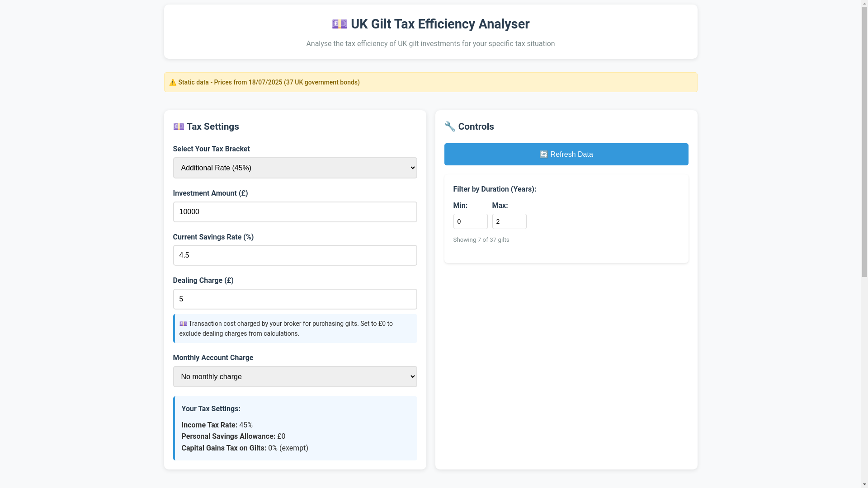
Task: Click the banknote icon beside Tax Settings
Action: coord(179,127)
